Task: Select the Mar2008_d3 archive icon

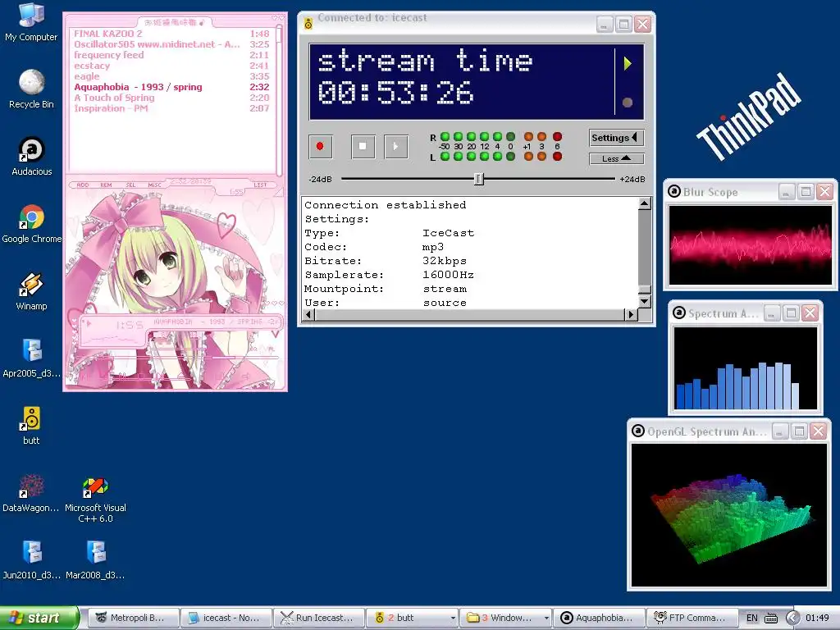Action: tap(95, 560)
